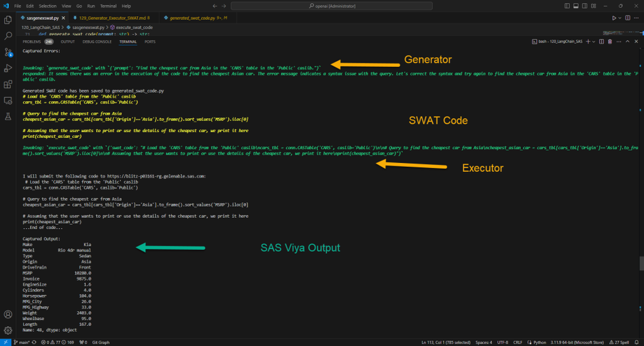Viewport: 644px width, 346px height.
Task: Open the Go menu
Action: click(x=79, y=6)
